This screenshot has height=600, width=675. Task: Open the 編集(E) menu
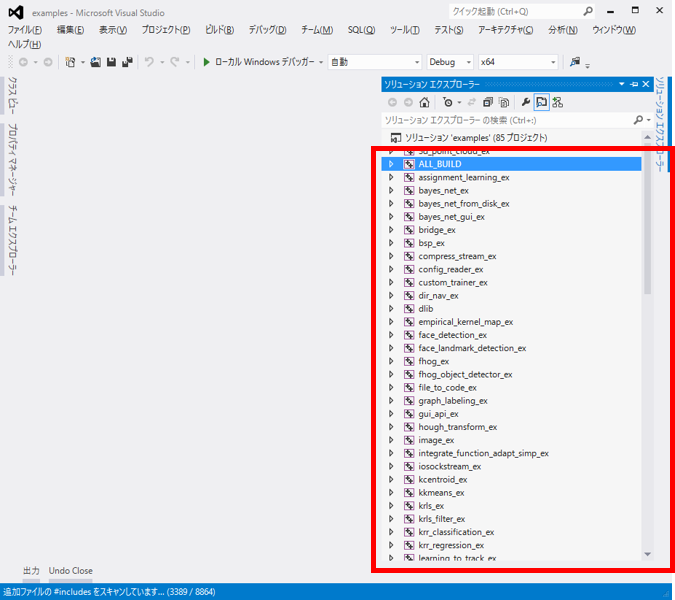pos(71,30)
